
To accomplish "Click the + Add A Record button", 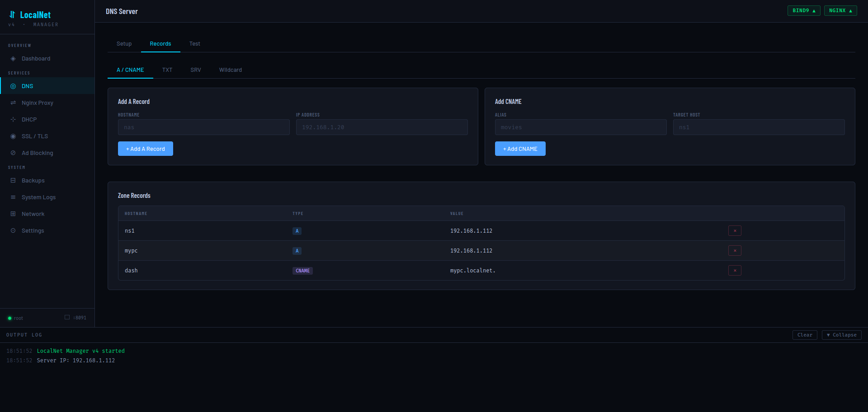I will pyautogui.click(x=146, y=149).
